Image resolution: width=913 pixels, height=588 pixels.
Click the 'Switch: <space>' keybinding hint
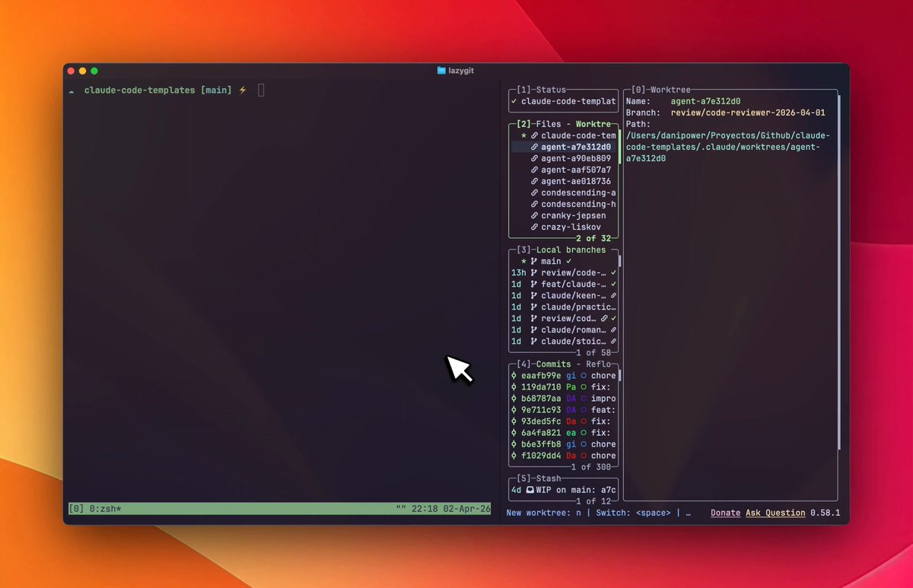(633, 513)
